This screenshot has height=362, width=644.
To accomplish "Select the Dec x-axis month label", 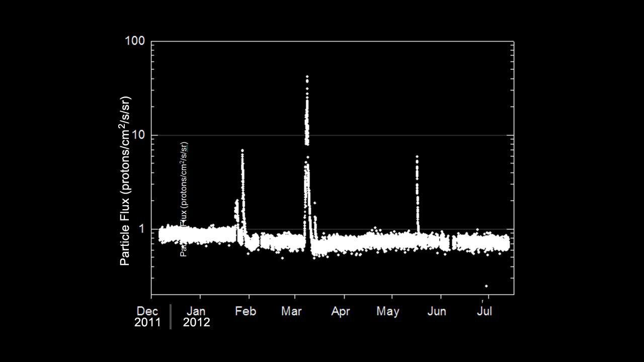I will point(147,311).
